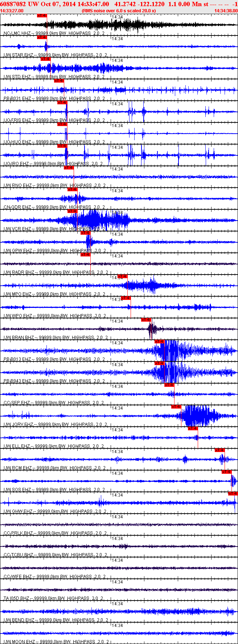This screenshot has height=644, width=238.
Task: Click the red pick flag on UW SOS trace
Action: click(226, 472)
